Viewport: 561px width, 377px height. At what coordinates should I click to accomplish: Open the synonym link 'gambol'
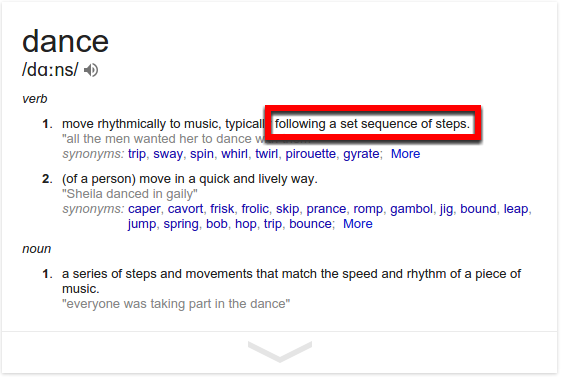tap(411, 209)
